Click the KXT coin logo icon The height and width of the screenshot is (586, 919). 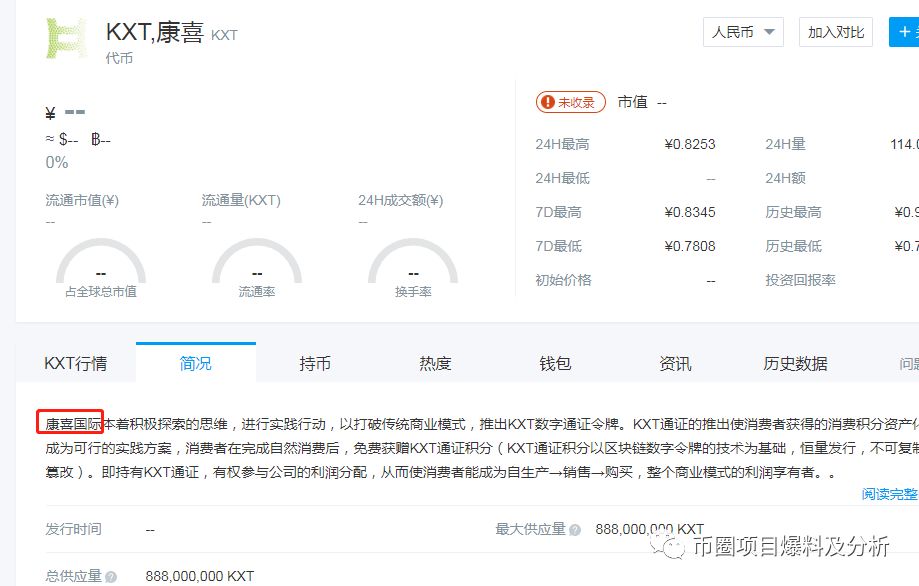(66, 38)
